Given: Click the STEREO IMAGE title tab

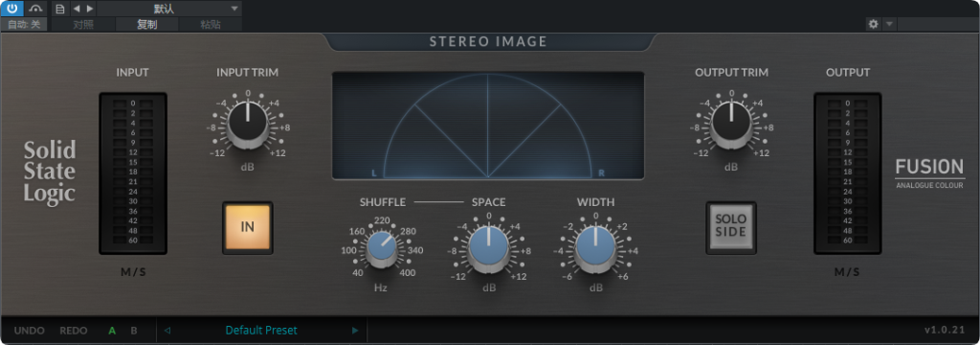Looking at the screenshot, I should [x=488, y=42].
